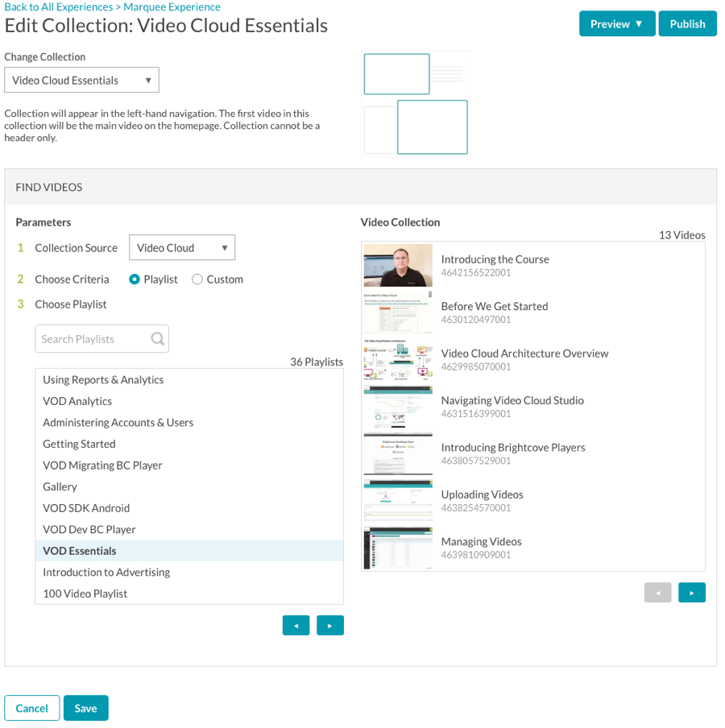Follow the Back to All Experiences link
725x728 pixels.
(59, 7)
